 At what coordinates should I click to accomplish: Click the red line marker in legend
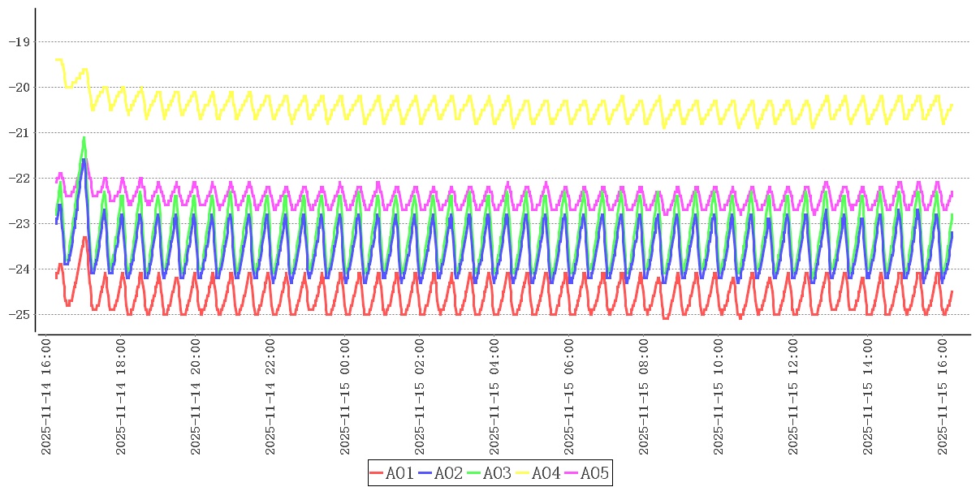coord(376,473)
